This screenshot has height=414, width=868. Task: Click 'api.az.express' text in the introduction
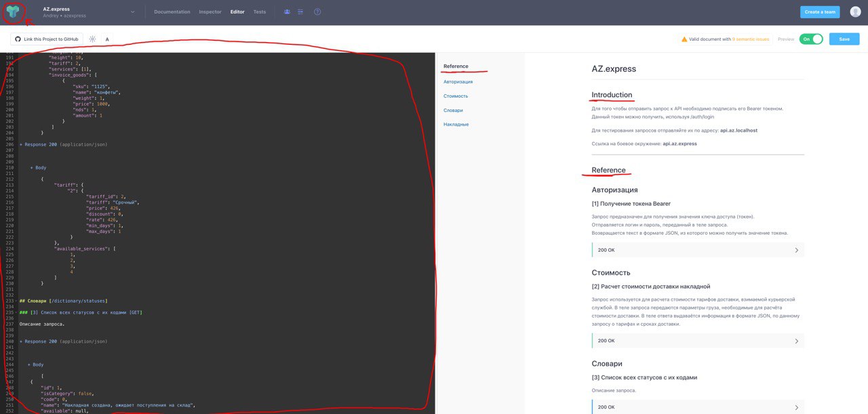(x=679, y=144)
